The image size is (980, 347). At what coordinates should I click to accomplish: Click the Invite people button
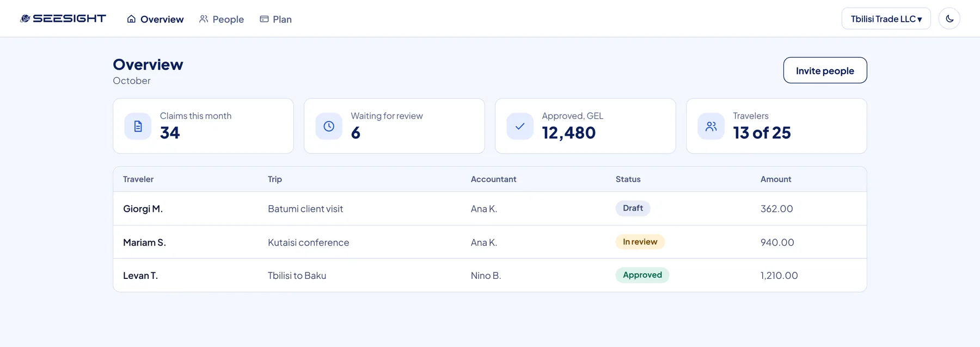(825, 70)
